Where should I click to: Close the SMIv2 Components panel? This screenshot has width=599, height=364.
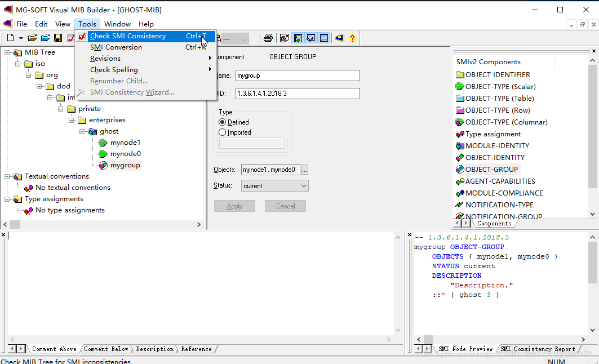[x=594, y=51]
